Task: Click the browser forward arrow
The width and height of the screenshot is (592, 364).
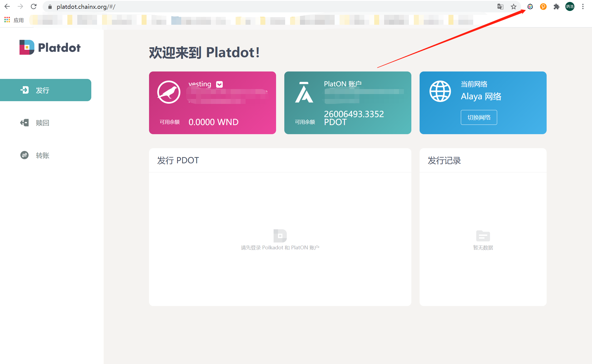Action: (x=20, y=7)
